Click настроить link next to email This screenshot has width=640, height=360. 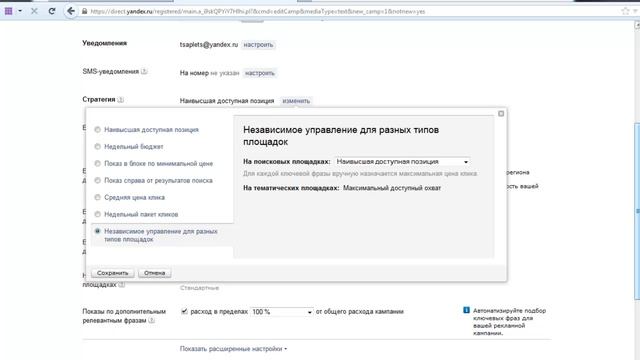coord(258,44)
